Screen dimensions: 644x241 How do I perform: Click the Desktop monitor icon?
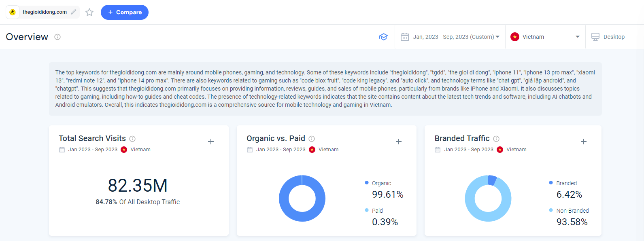click(595, 37)
